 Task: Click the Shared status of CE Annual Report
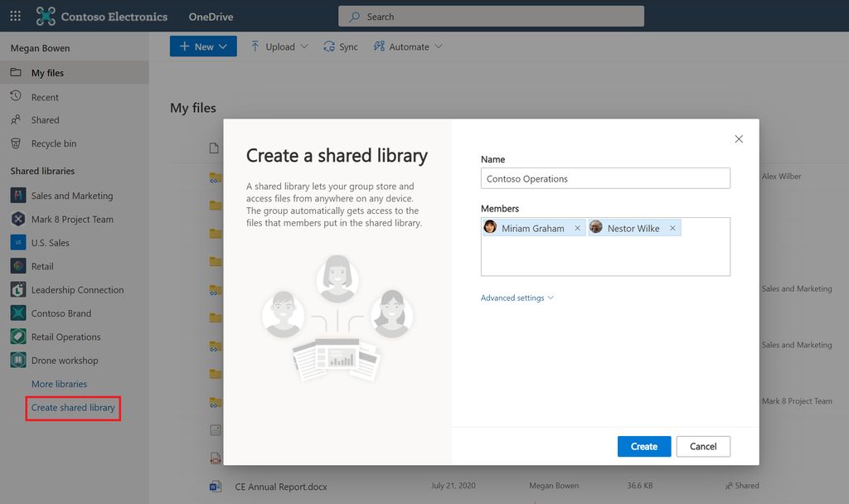click(742, 486)
